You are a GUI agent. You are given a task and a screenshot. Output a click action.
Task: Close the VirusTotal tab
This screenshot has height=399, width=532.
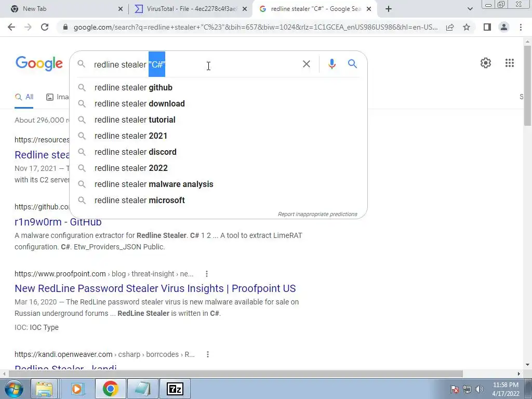[x=244, y=9]
